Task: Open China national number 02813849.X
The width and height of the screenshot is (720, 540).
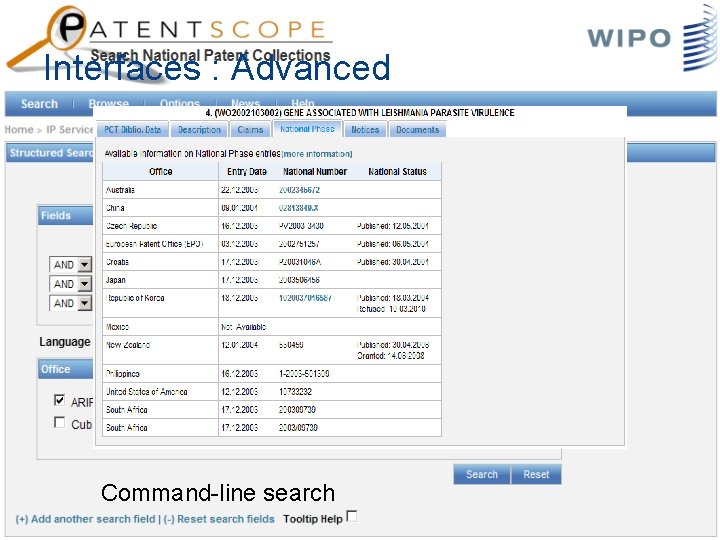Action: 298,208
